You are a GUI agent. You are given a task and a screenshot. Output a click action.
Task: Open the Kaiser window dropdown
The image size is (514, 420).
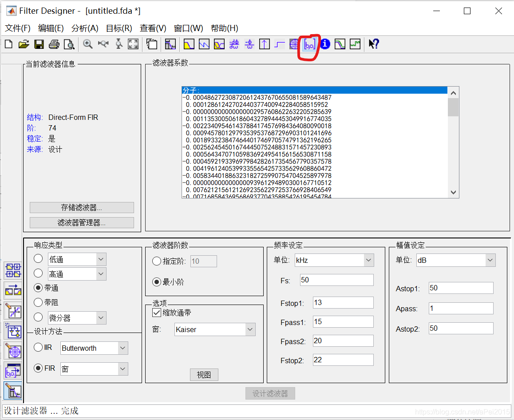tap(250, 329)
